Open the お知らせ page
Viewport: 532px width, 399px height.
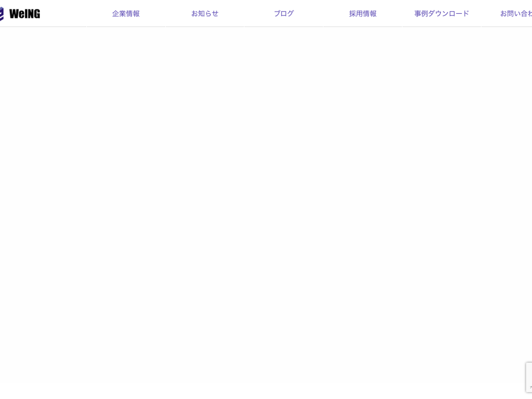tap(205, 13)
